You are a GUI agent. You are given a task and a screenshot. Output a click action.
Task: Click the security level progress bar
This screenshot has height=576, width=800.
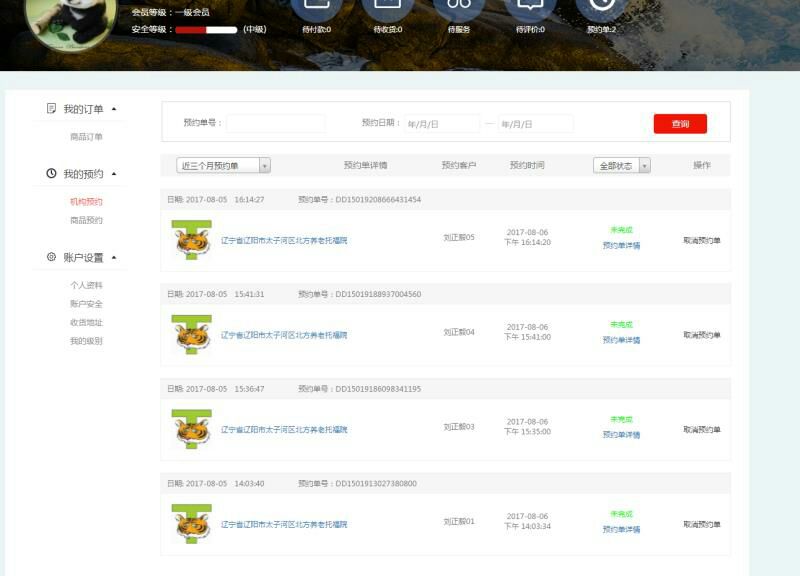[206, 30]
